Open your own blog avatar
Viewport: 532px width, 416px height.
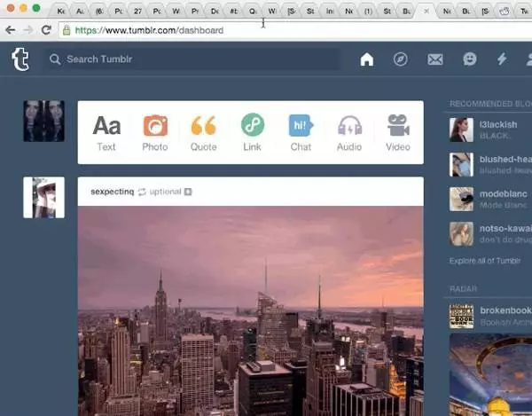43,121
